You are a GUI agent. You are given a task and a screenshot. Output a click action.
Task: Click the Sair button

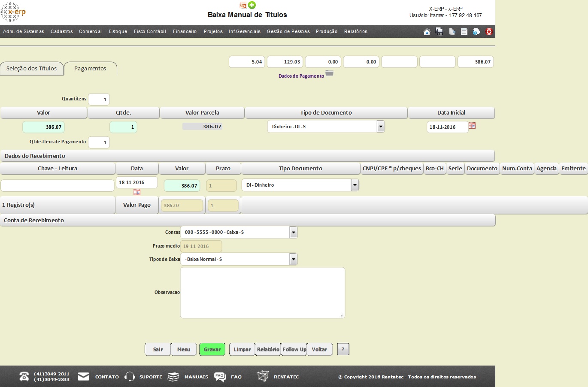[x=158, y=349]
